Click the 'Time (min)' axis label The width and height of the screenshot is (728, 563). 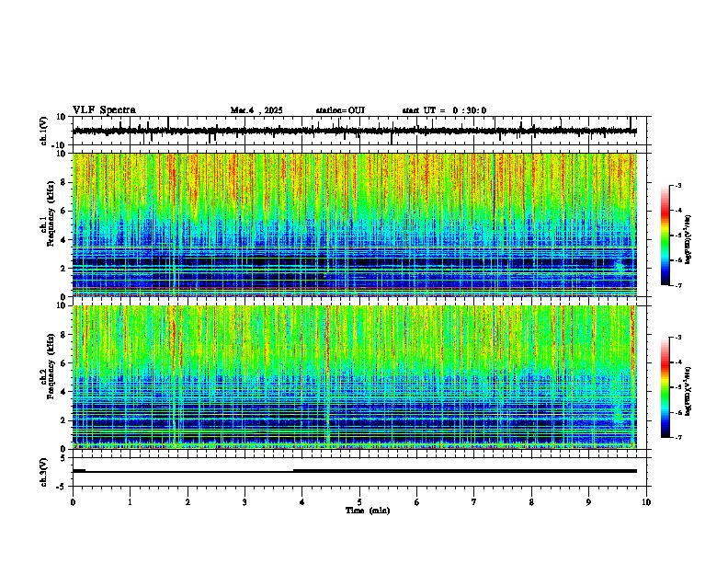pyautogui.click(x=368, y=511)
